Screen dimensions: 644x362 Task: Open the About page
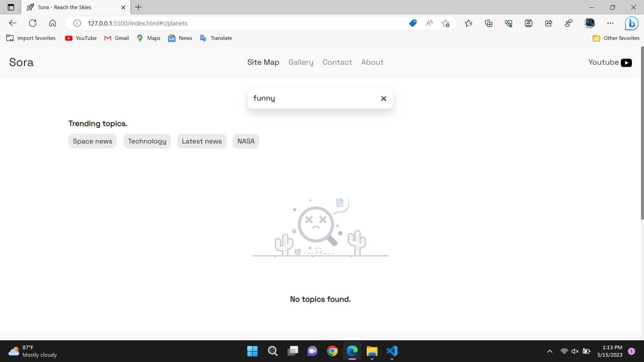pyautogui.click(x=372, y=62)
